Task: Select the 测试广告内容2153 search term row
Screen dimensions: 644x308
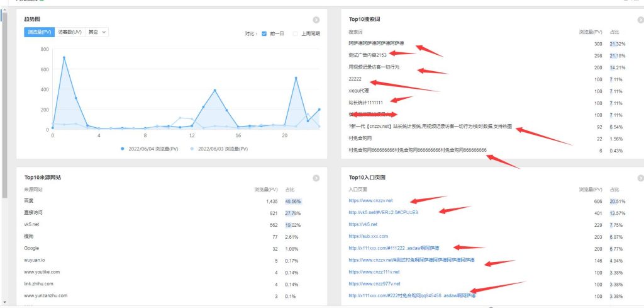Action: [x=367, y=55]
